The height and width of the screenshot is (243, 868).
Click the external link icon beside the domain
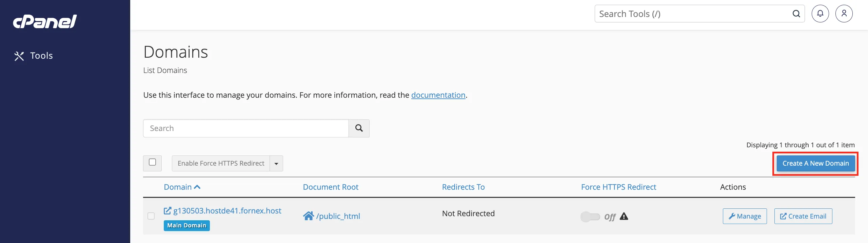(167, 211)
